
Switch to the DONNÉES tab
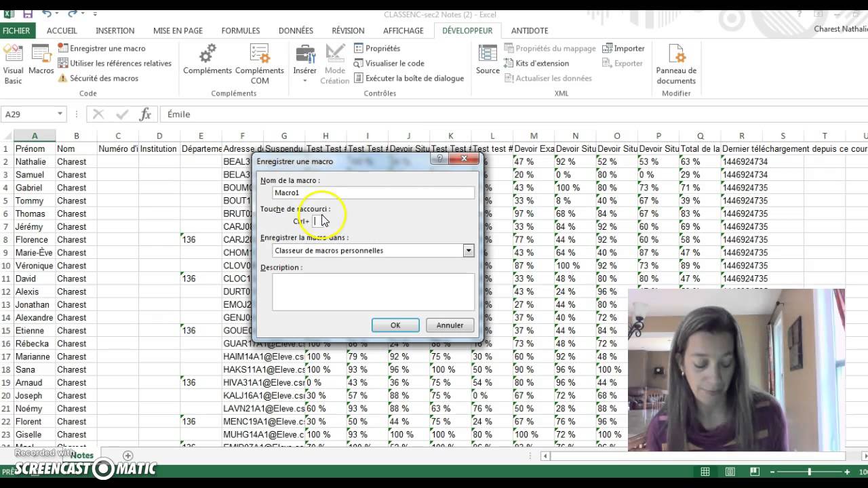point(296,30)
